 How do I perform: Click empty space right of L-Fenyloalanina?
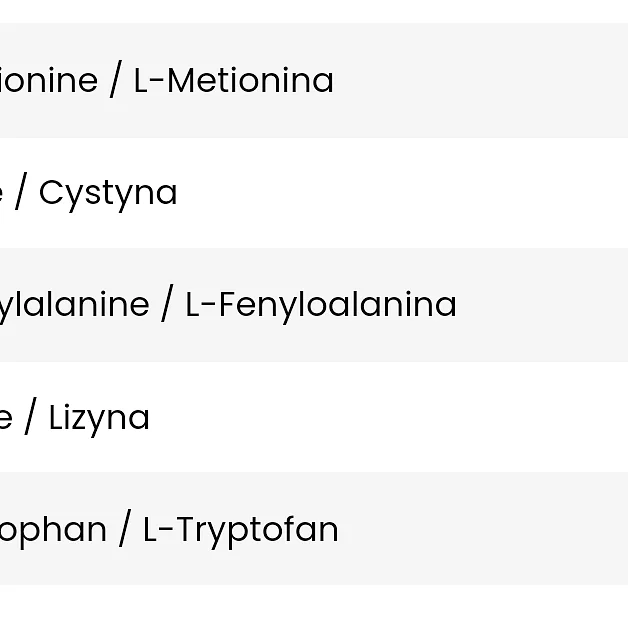coord(540,304)
